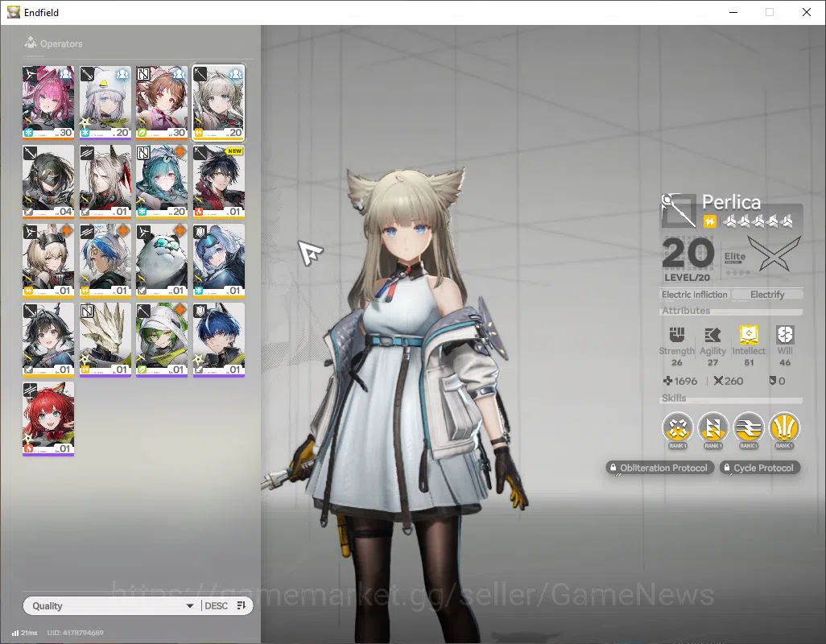Open the first skill icon with crossed diamonds
This screenshot has height=644, width=826.
pos(677,427)
